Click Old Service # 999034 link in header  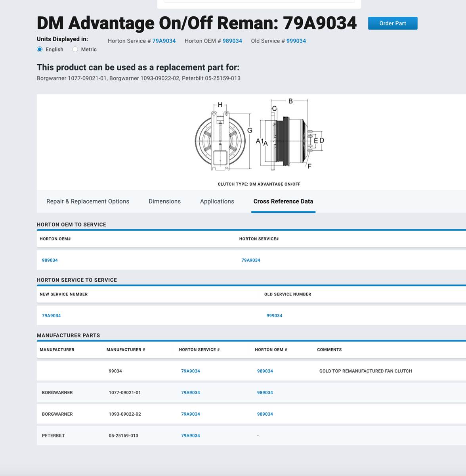pyautogui.click(x=296, y=41)
